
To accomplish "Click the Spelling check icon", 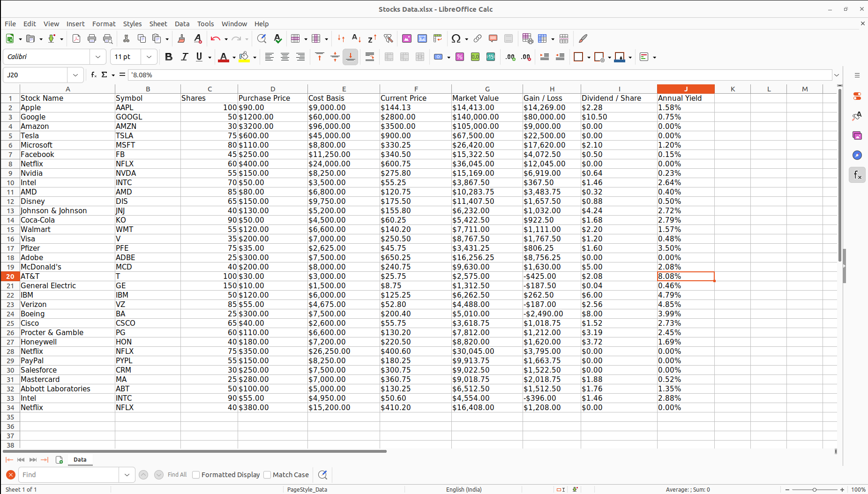I will click(278, 38).
